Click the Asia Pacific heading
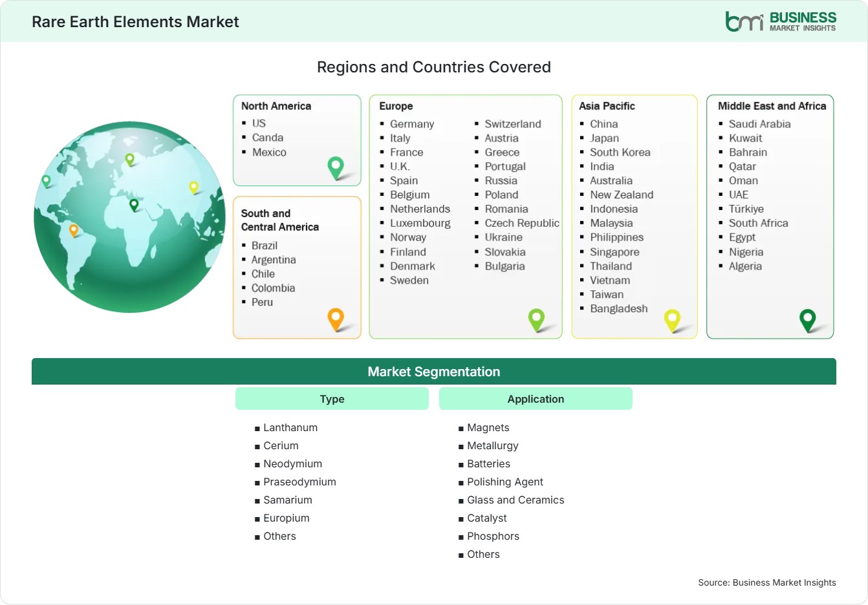Image resolution: width=868 pixels, height=605 pixels. coord(607,106)
